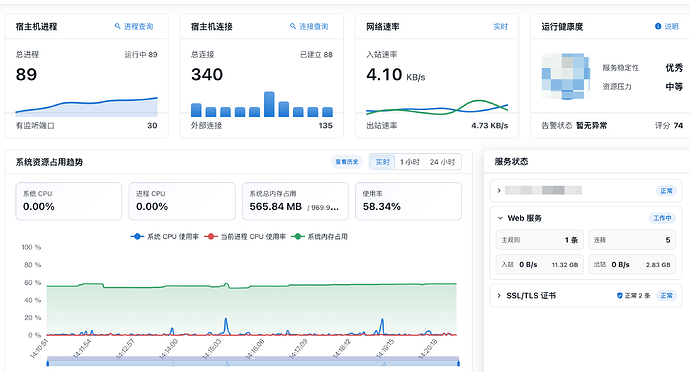Click the connection query magnifier icon
Screen dimensions: 690x372
tap(293, 26)
